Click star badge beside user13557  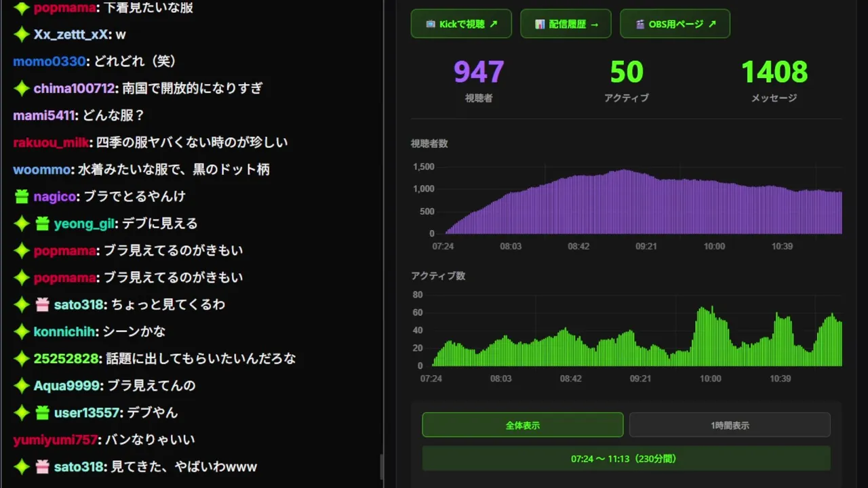[x=22, y=413]
